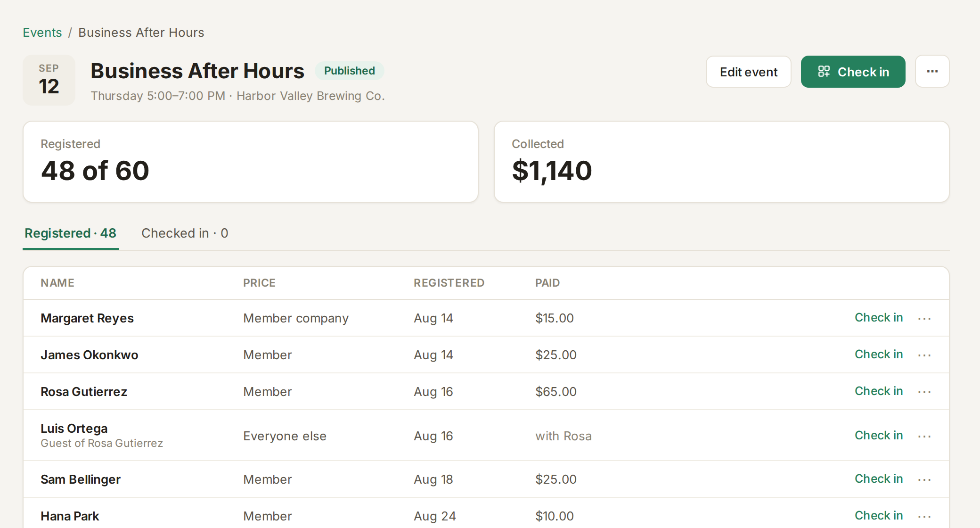Select the name James Okonkwo
The image size is (980, 528).
[90, 355]
